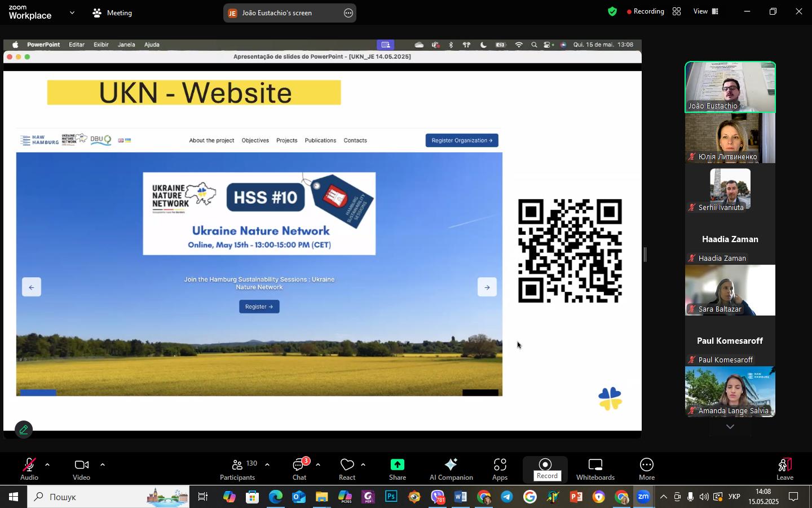This screenshot has width=812, height=508.
Task: Turn on camera with the Video button
Action: pyautogui.click(x=81, y=469)
